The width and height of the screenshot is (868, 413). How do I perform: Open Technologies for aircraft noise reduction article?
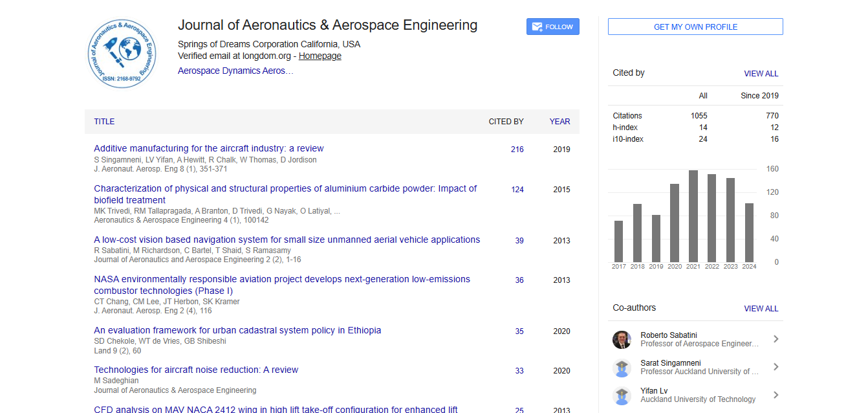pyautogui.click(x=196, y=370)
